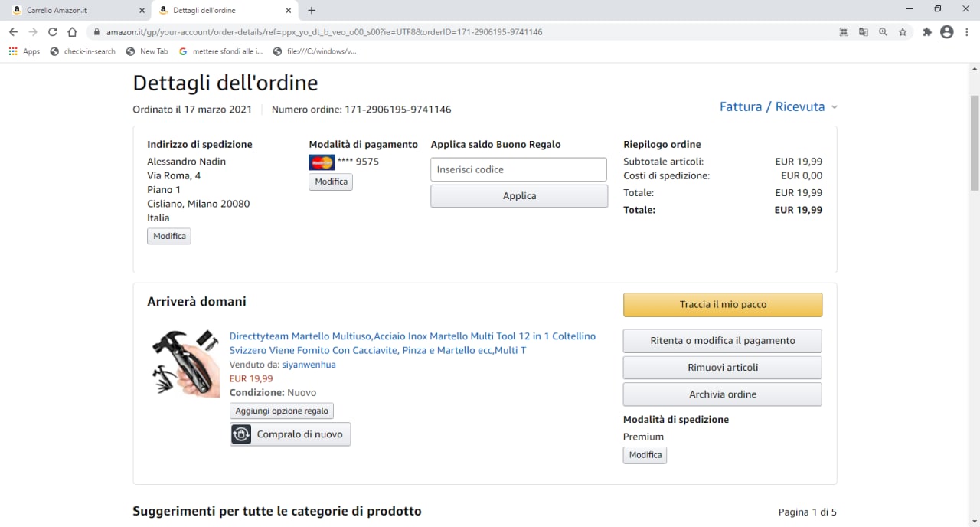The image size is (980, 527).
Task: Open the Apps grid in bookmarks bar
Action: [24, 51]
